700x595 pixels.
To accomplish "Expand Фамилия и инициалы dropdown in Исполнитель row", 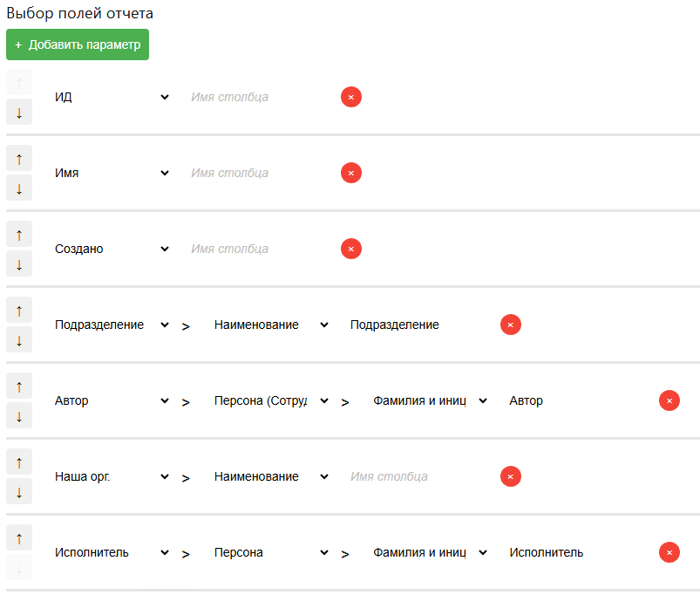I will click(x=430, y=552).
